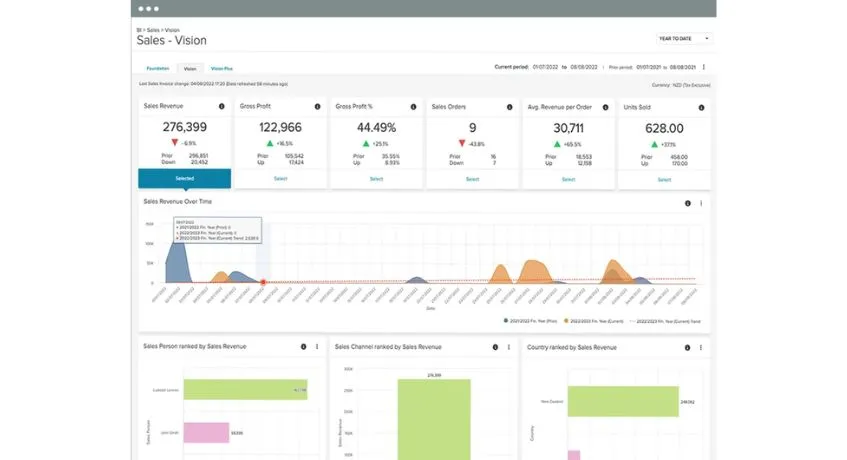Image resolution: width=847 pixels, height=460 pixels.
Task: Click the red down triangle on Sales Revenue
Action: click(174, 143)
